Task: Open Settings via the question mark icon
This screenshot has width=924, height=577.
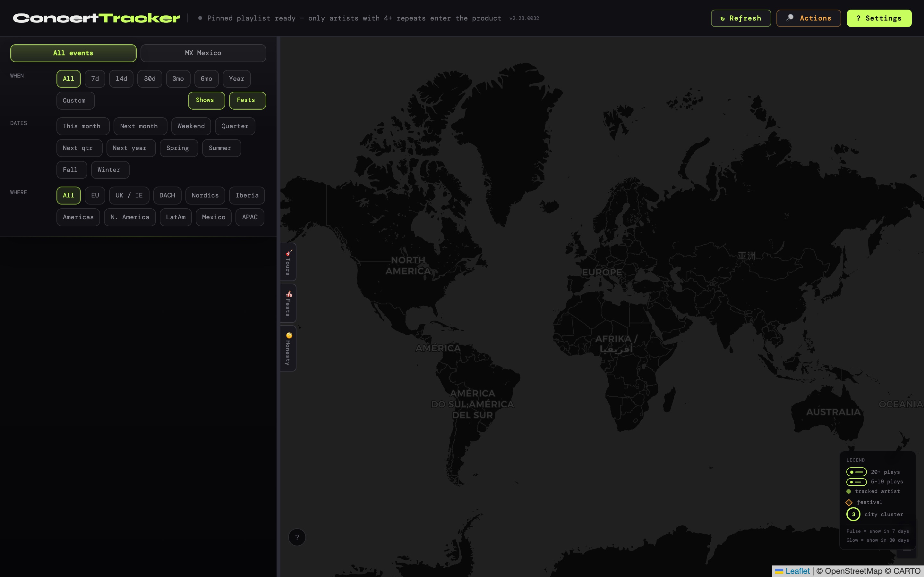Action: [x=858, y=18]
